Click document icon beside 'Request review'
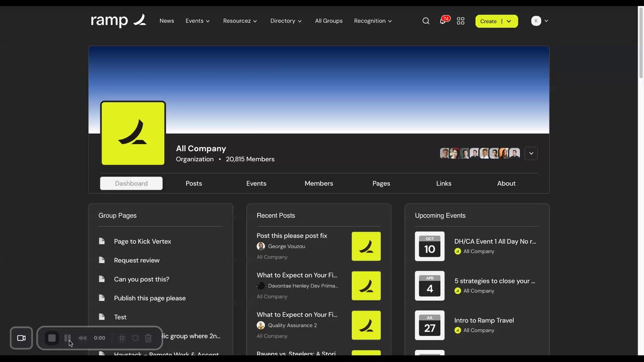Viewport: 644px width, 362px height. pyautogui.click(x=102, y=260)
